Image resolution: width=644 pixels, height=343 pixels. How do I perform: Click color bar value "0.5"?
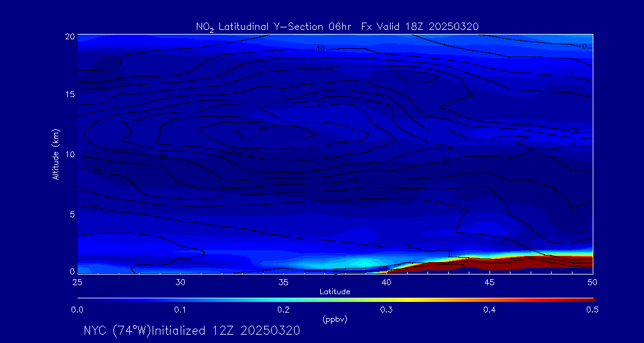(x=592, y=310)
